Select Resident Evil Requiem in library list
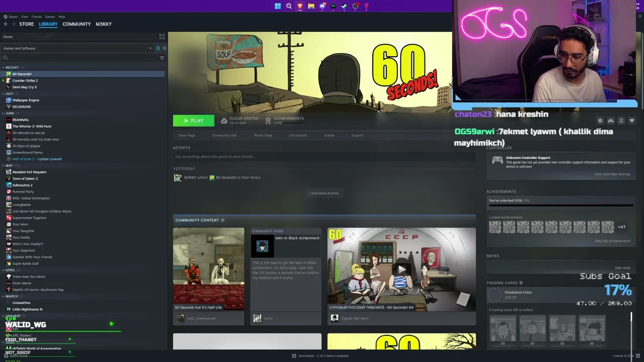644x362 pixels. tap(29, 172)
